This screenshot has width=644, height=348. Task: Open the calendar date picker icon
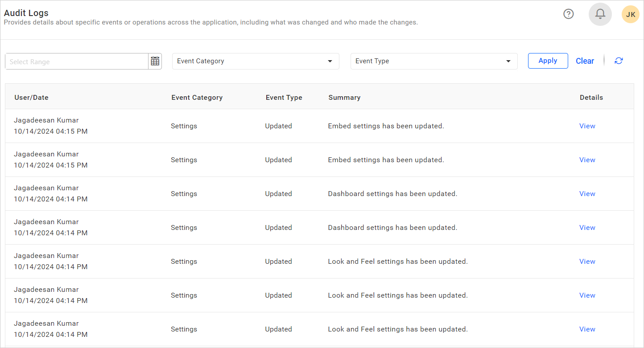(155, 61)
